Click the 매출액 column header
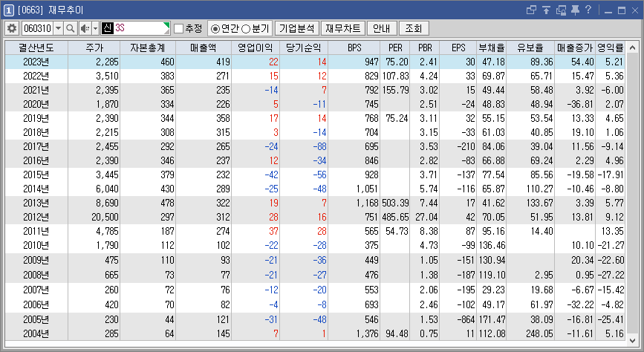This screenshot has width=644, height=352. 204,48
